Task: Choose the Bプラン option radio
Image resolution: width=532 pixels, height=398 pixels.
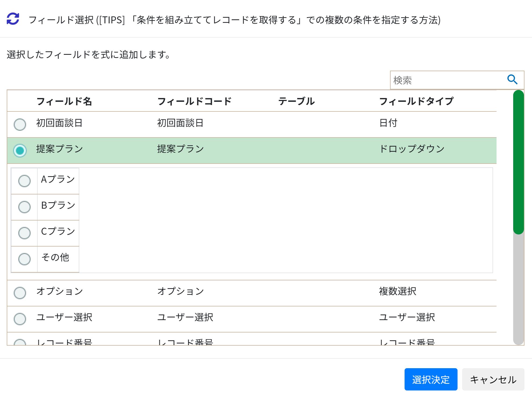Action: pos(24,207)
